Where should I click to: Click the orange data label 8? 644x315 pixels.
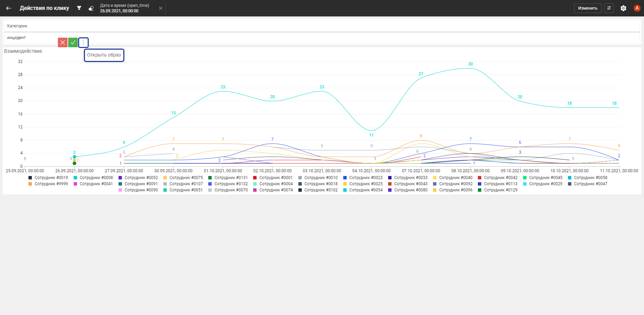[421, 136]
